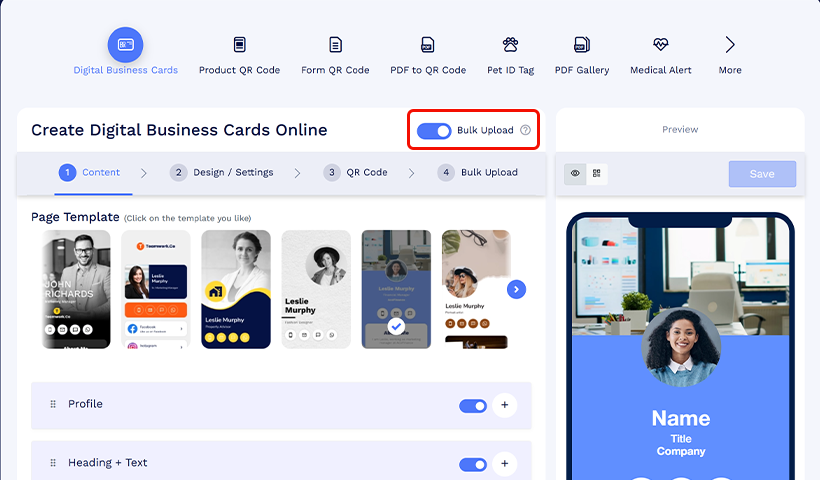Go to step 4 Bulk Upload

tap(477, 173)
